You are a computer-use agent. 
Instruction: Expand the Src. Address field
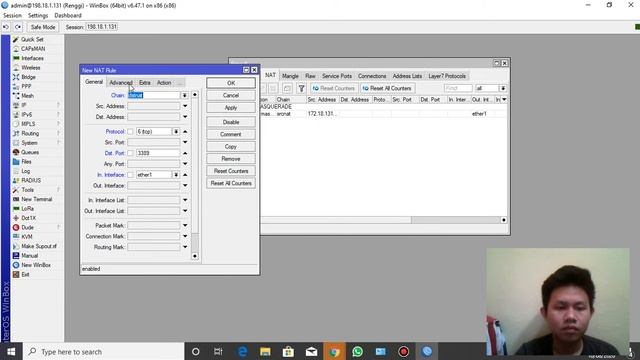coord(185,106)
